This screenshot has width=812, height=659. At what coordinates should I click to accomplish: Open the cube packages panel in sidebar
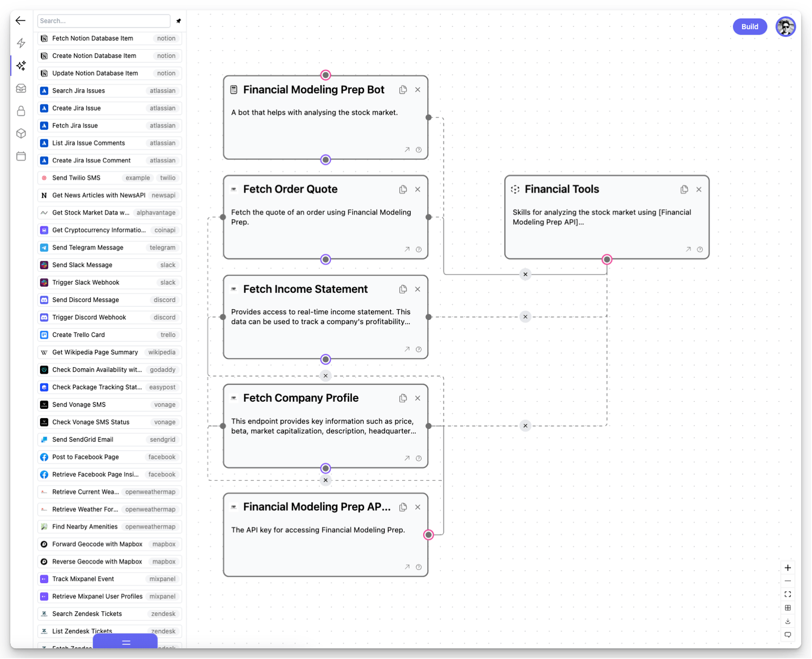(x=21, y=133)
